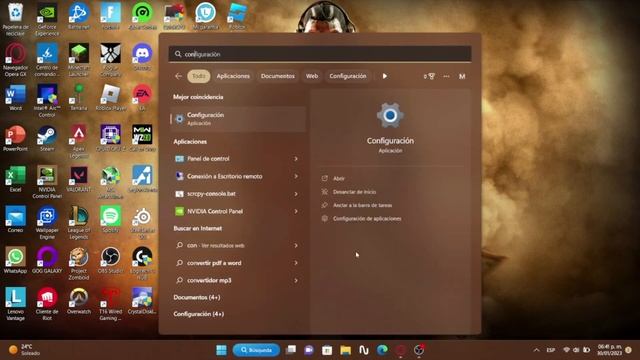640x360 pixels.
Task: Expand Conexión a Escritorio remoto options
Action: [x=296, y=176]
